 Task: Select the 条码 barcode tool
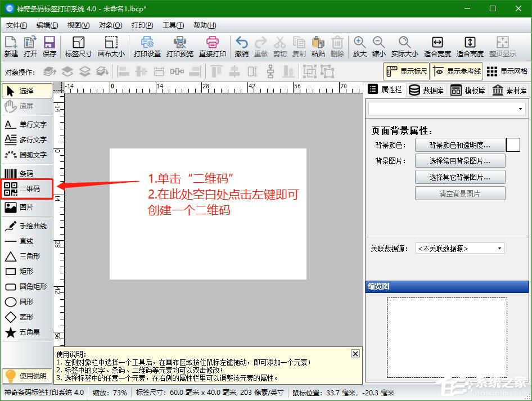24,173
